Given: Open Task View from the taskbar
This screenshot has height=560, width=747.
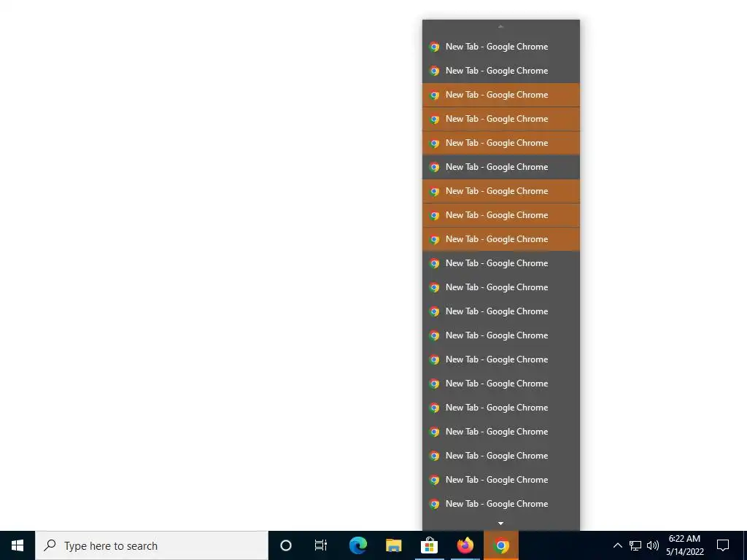Looking at the screenshot, I should (x=321, y=545).
